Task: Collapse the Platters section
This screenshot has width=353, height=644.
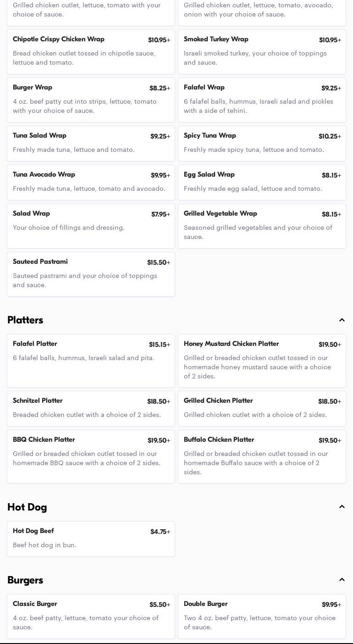Action: pos(342,320)
